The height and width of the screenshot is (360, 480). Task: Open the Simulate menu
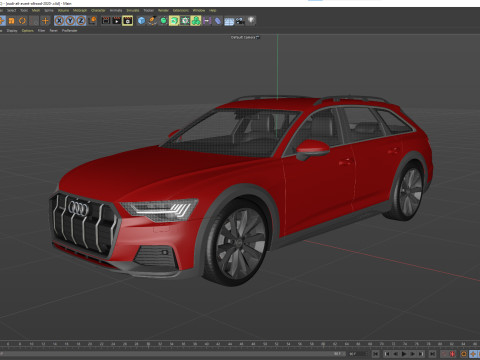coord(133,10)
